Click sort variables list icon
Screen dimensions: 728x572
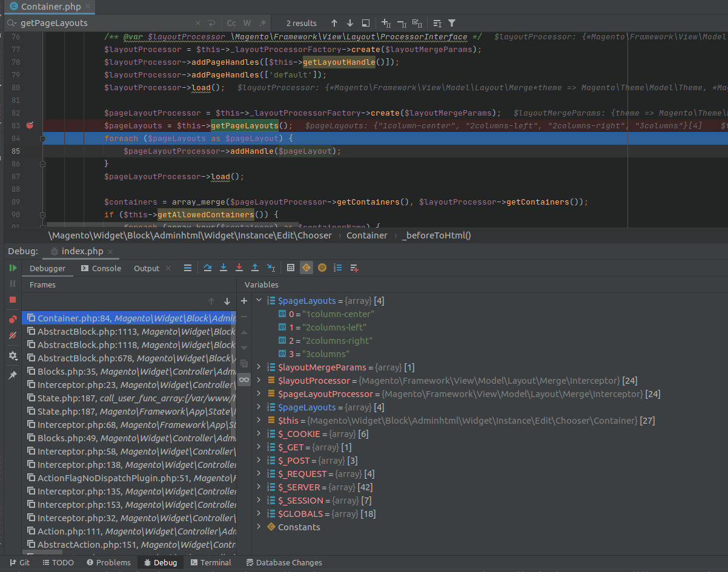tap(338, 268)
